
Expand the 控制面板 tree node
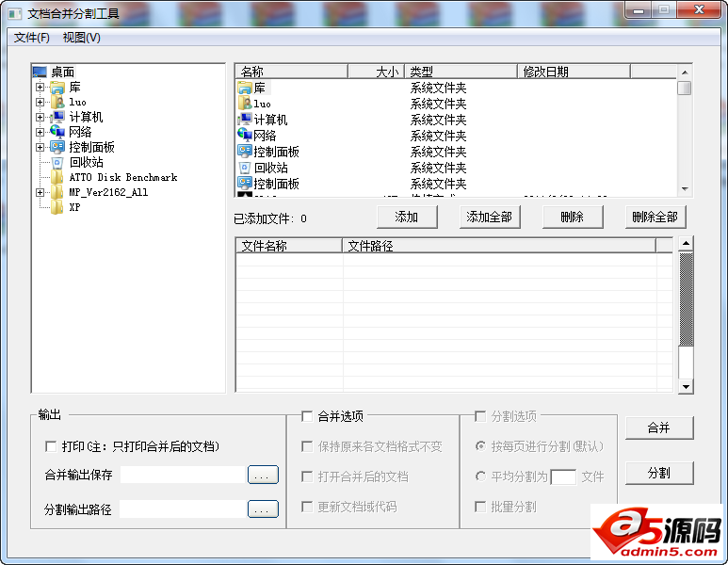click(40, 147)
